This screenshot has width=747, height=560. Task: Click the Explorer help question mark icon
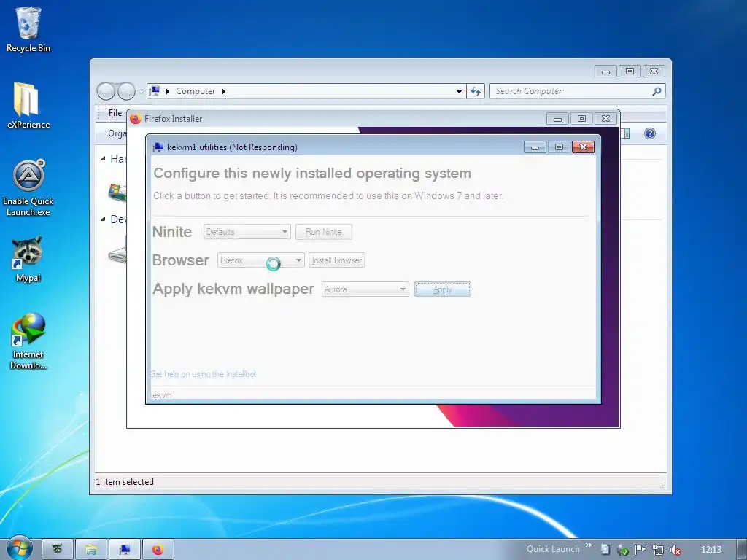click(650, 133)
